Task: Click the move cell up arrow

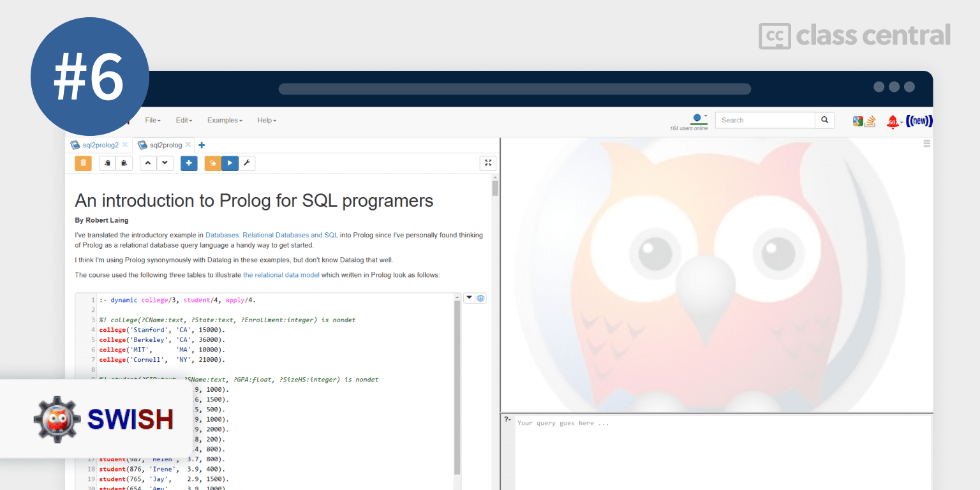Action: coord(148,163)
